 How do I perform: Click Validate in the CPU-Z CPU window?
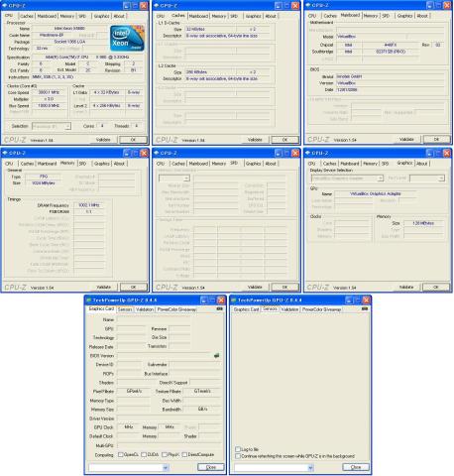(103, 140)
